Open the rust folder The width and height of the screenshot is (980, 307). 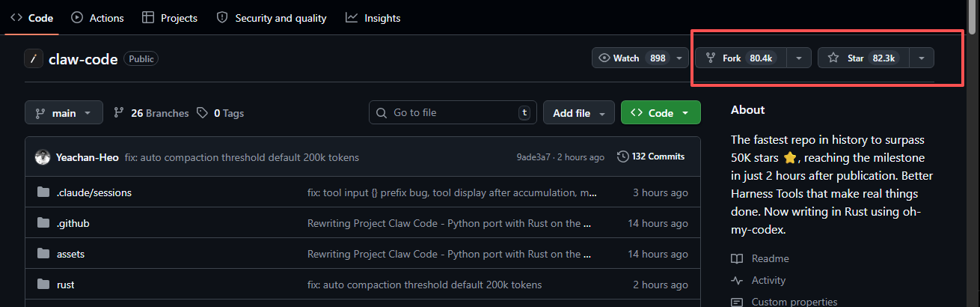click(66, 285)
